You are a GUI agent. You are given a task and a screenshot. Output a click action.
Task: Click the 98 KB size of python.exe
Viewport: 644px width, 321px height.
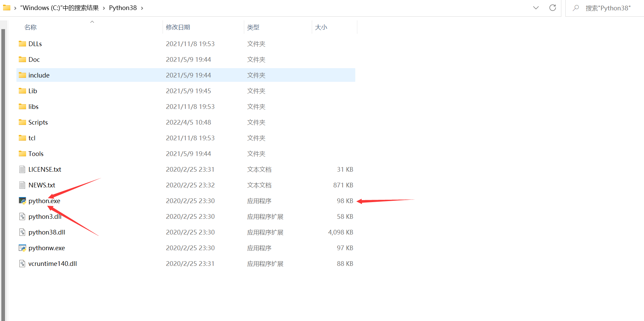[345, 201]
